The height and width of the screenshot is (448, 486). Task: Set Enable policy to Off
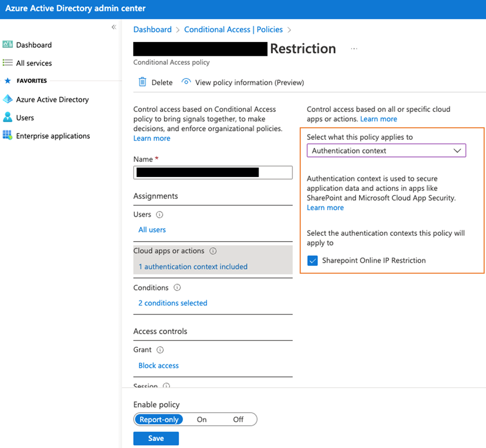(238, 420)
